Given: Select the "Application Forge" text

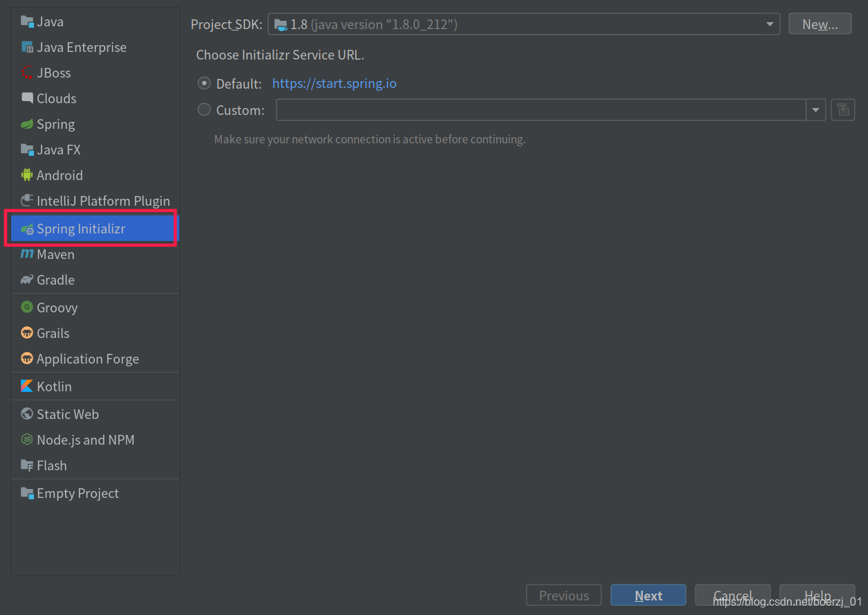Looking at the screenshot, I should point(88,359).
